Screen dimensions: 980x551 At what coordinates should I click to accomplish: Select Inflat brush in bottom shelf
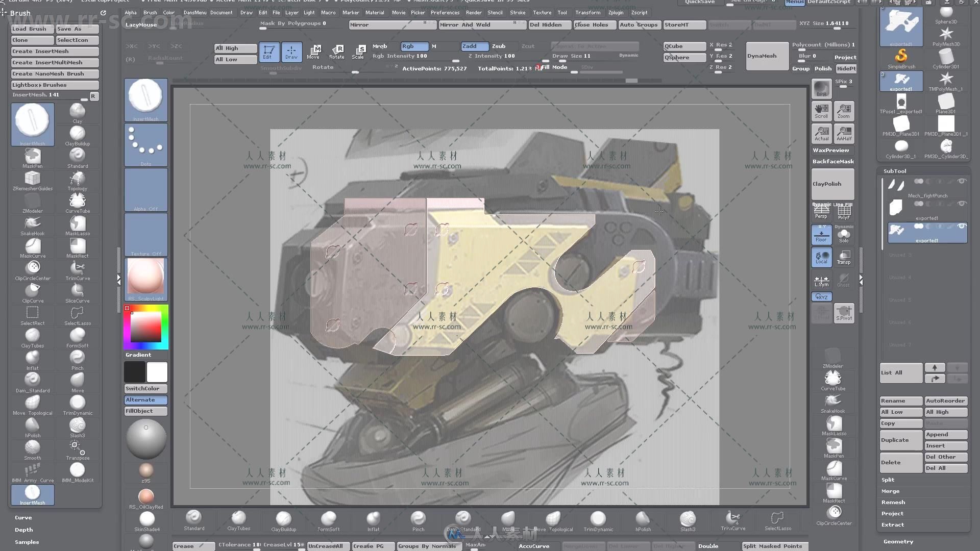[x=373, y=521]
